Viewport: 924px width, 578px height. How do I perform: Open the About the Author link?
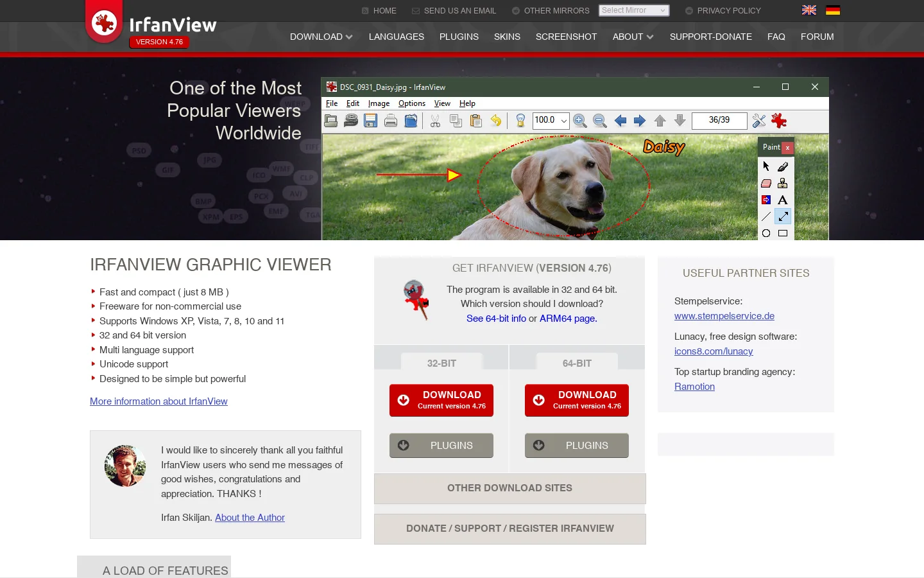tap(250, 518)
